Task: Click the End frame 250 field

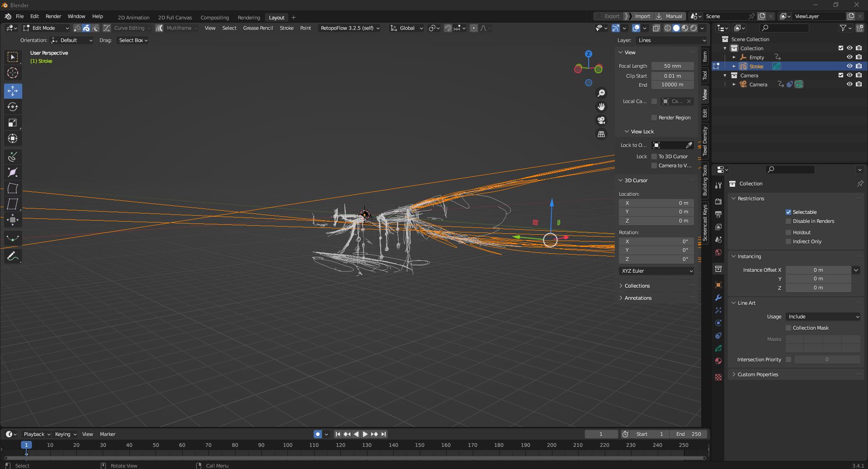Action: pos(689,434)
